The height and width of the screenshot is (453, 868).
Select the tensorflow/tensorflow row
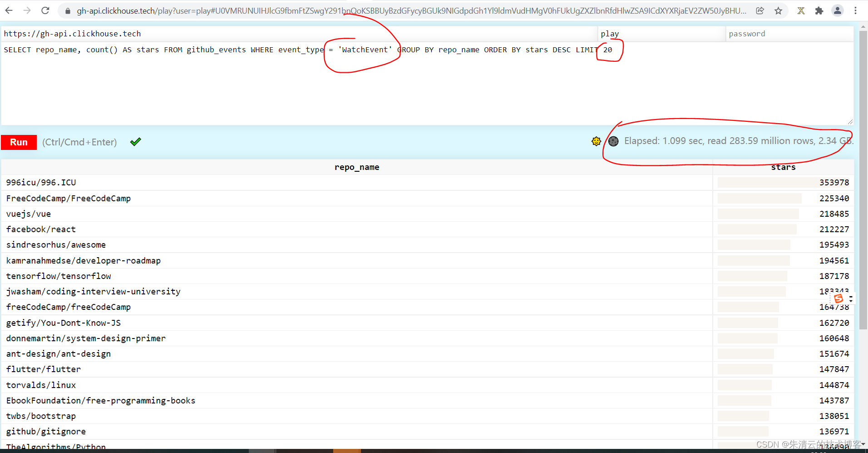point(427,276)
